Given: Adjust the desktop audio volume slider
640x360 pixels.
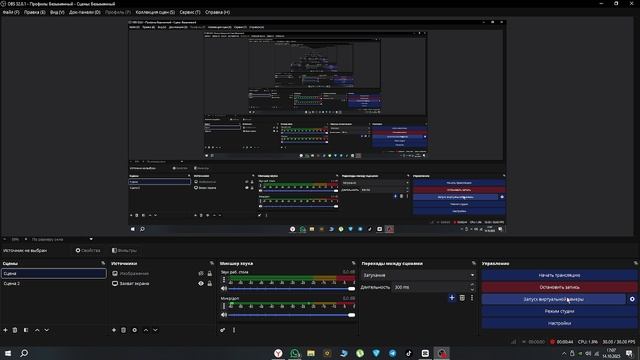Looking at the screenshot, I should coord(291,289).
